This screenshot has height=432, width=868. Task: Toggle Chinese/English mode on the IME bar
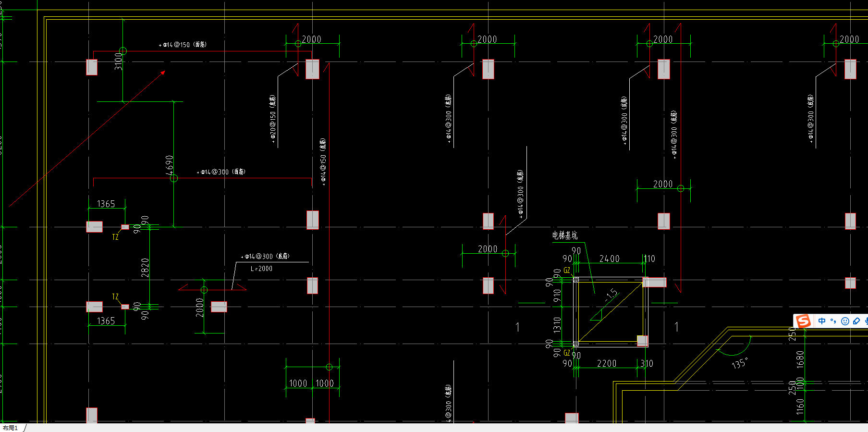tap(822, 321)
